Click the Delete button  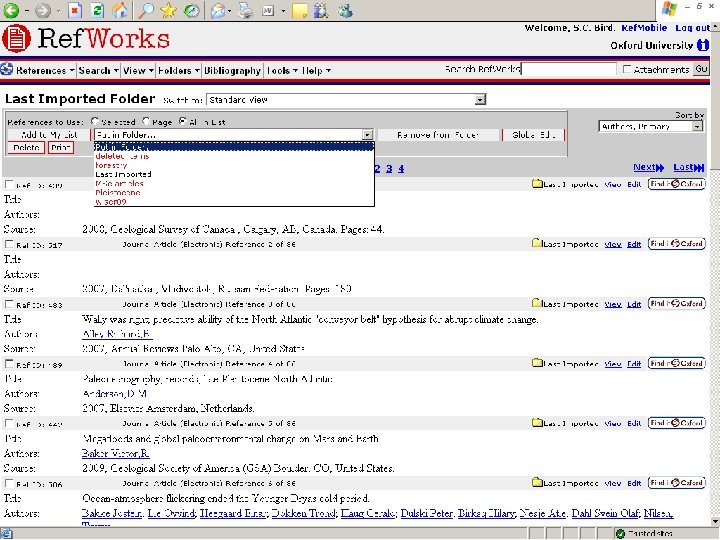click(x=26, y=147)
